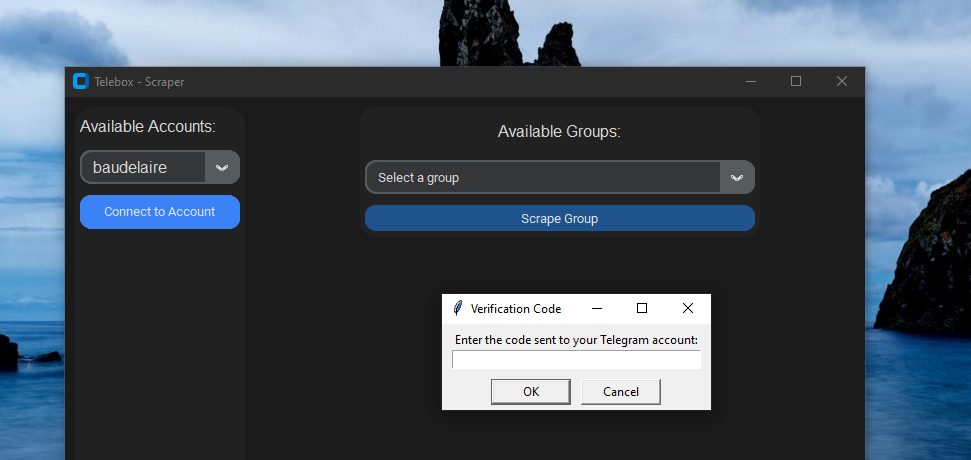Click the Verification Code dialog title text

tap(516, 309)
